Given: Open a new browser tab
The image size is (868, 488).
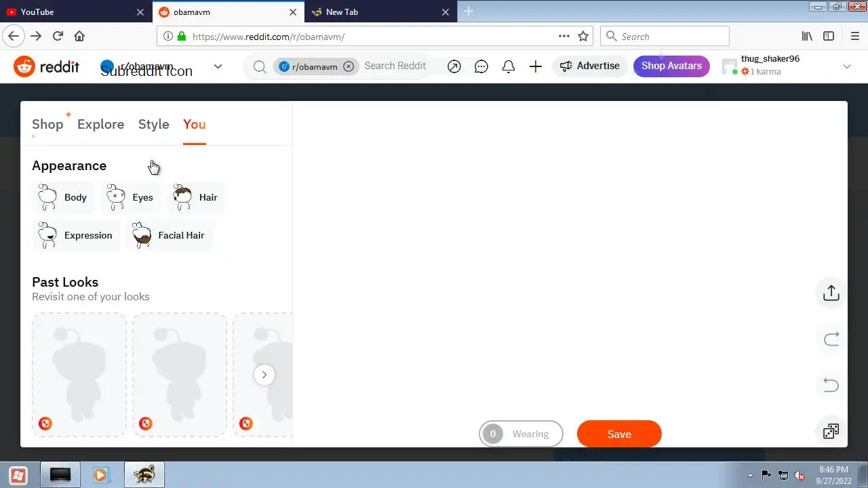Looking at the screenshot, I should pyautogui.click(x=469, y=12).
